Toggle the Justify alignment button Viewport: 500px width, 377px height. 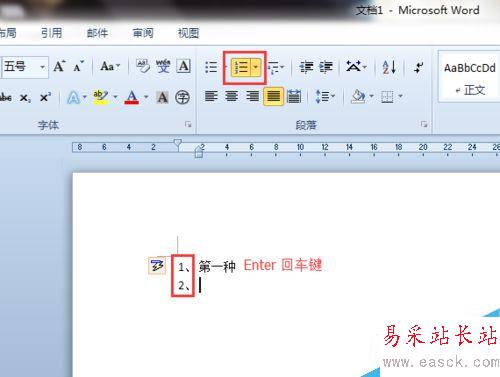pos(273,97)
